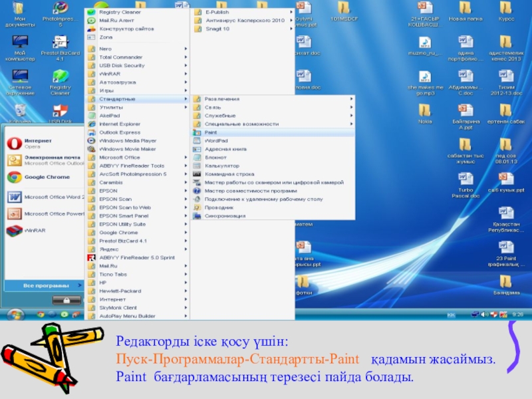Expand the Microsoft Office submenu arrow
532x399 pixels.
tap(186, 158)
